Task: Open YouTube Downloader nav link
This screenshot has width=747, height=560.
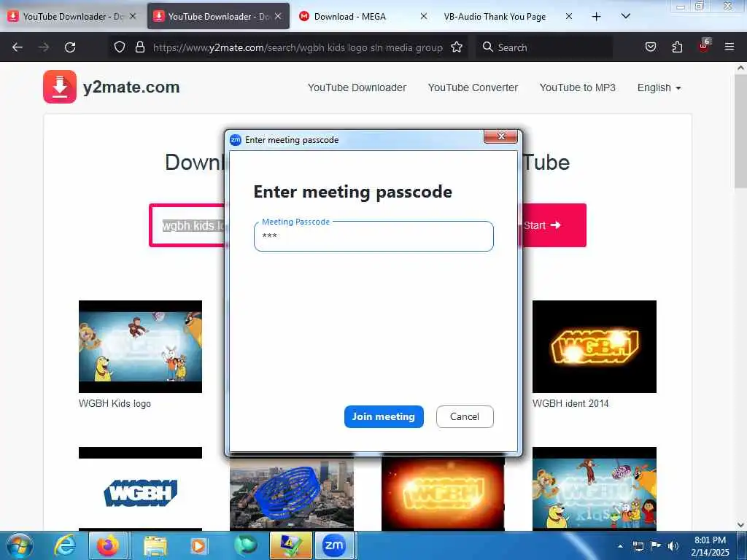Action: pyautogui.click(x=357, y=87)
